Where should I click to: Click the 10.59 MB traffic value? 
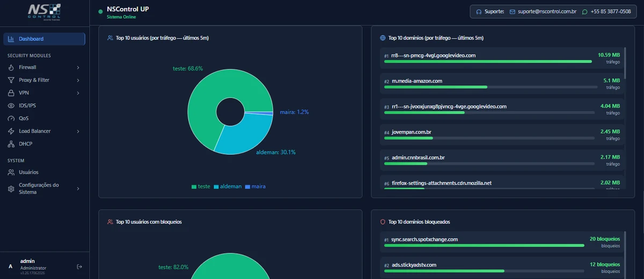coord(609,55)
